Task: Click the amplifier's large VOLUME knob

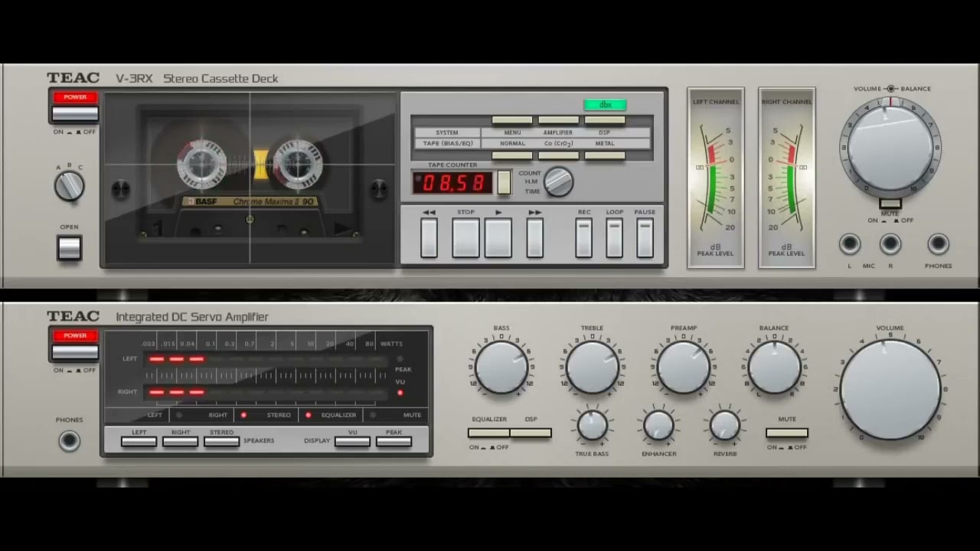Action: pos(890,389)
